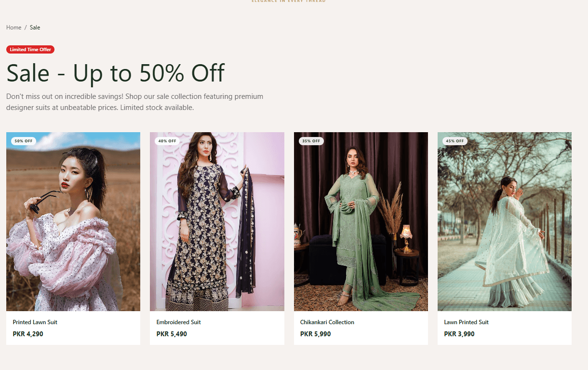The image size is (588, 370).
Task: Click the 45% OFF discount badge
Action: click(x=455, y=141)
